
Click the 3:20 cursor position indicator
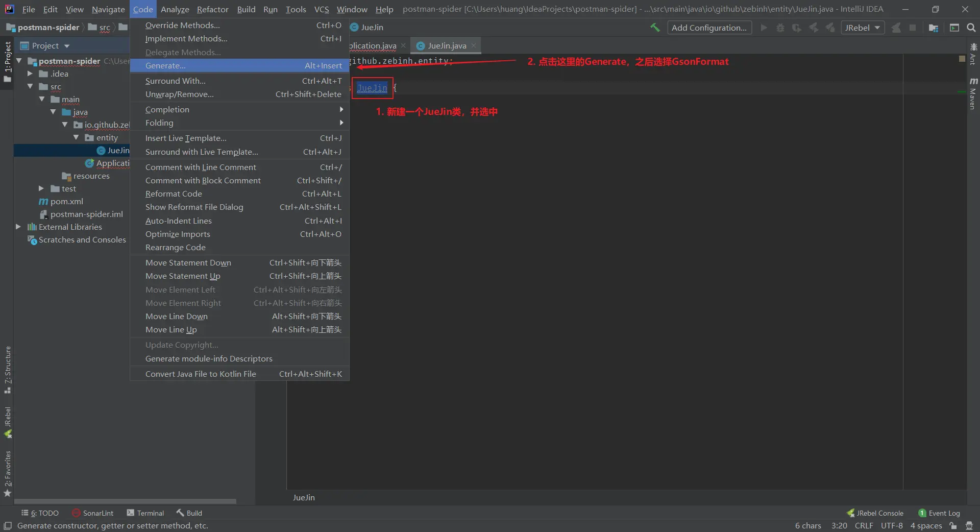839,526
